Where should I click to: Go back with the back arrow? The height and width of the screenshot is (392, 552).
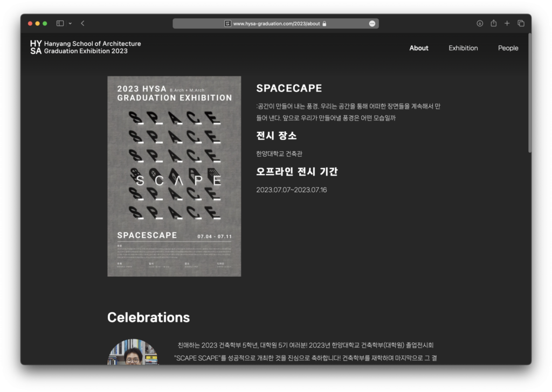coord(82,24)
